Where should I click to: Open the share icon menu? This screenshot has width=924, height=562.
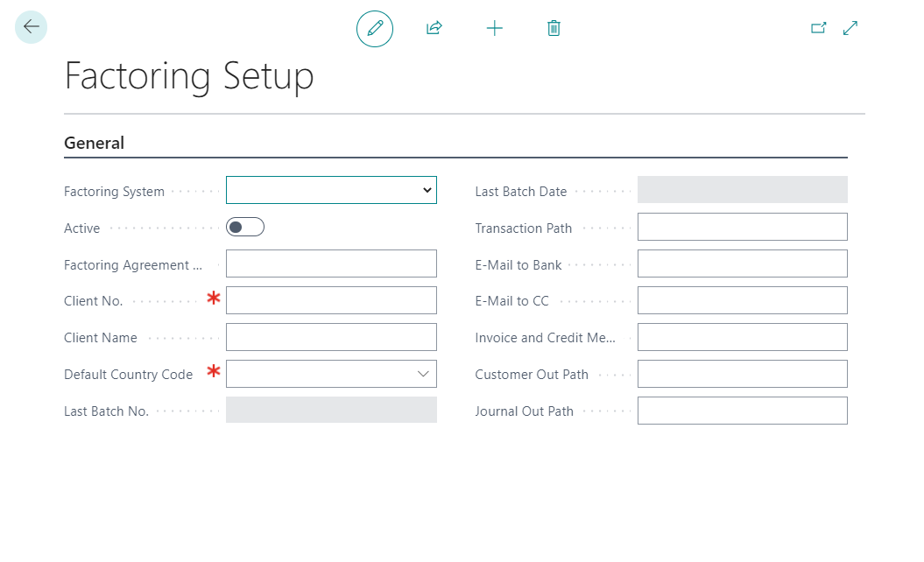tap(434, 29)
